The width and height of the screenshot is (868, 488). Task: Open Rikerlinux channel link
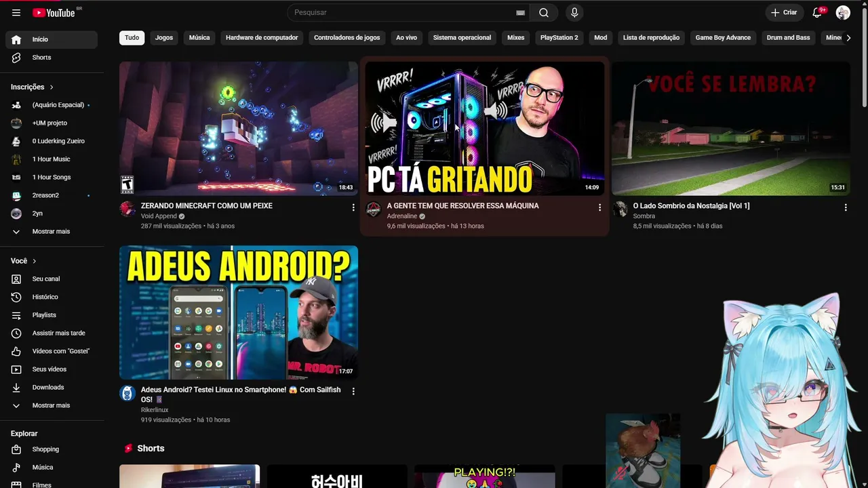click(155, 410)
